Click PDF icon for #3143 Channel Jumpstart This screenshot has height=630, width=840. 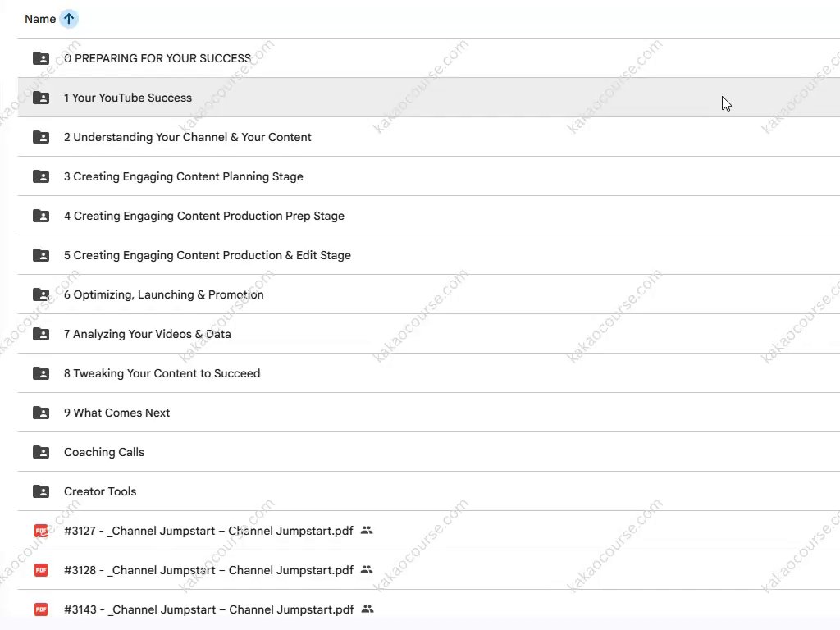(41, 609)
